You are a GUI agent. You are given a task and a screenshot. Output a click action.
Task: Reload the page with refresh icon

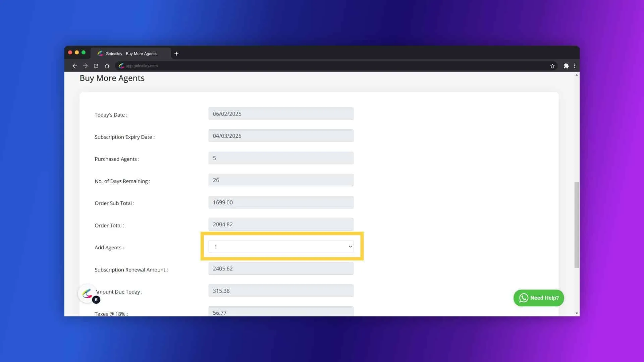(x=96, y=66)
